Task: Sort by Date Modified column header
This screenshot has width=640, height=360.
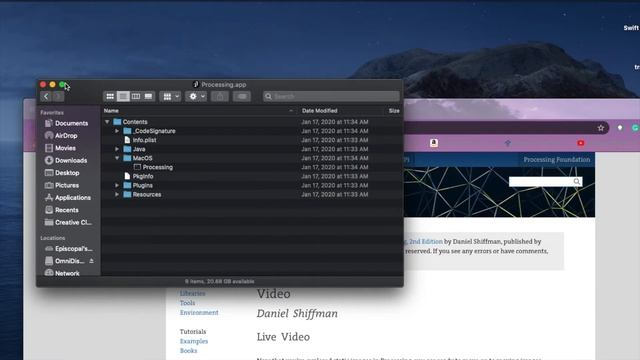Action: tap(320, 111)
